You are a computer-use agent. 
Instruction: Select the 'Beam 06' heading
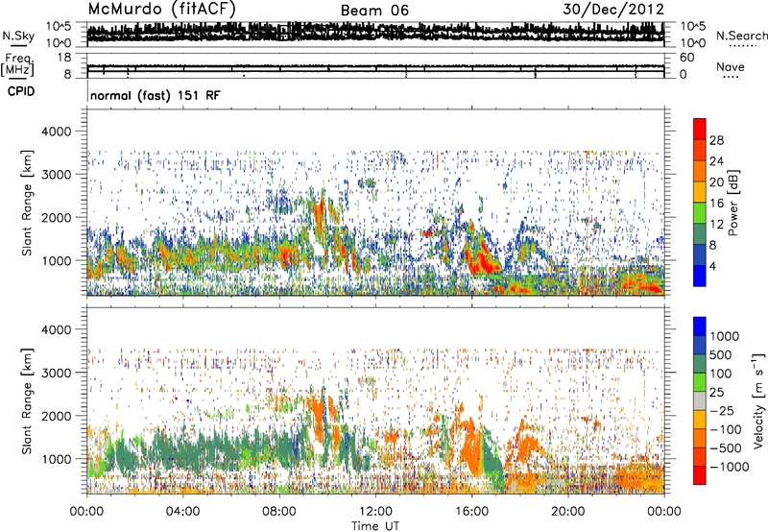[x=374, y=11]
